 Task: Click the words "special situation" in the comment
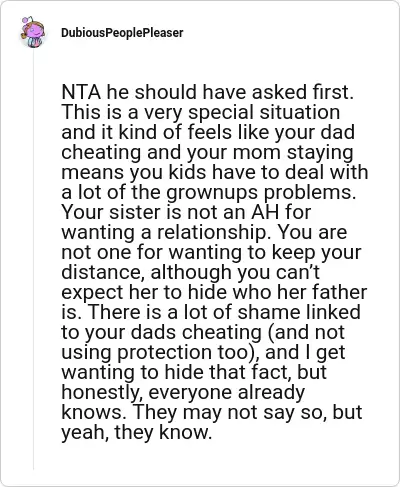tap(264, 113)
